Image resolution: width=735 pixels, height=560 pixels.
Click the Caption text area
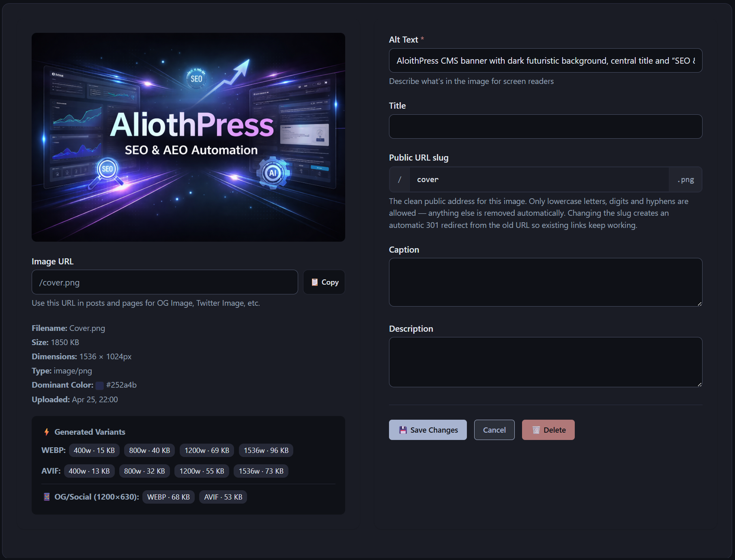pyautogui.click(x=546, y=282)
